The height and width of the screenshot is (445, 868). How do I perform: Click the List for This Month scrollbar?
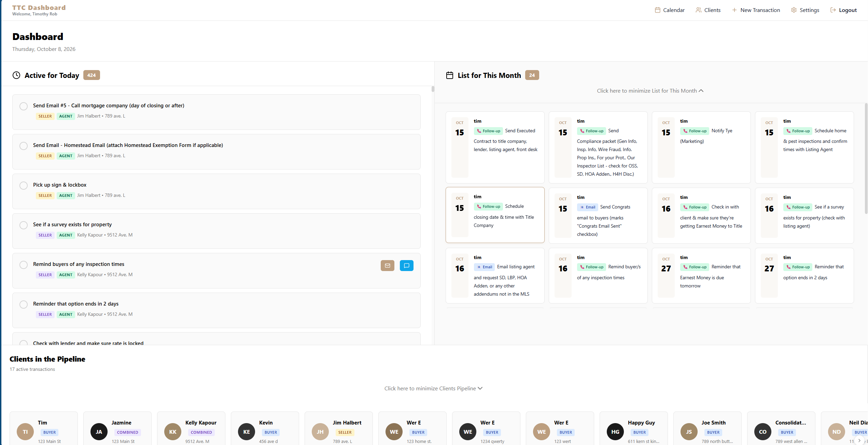(866, 159)
